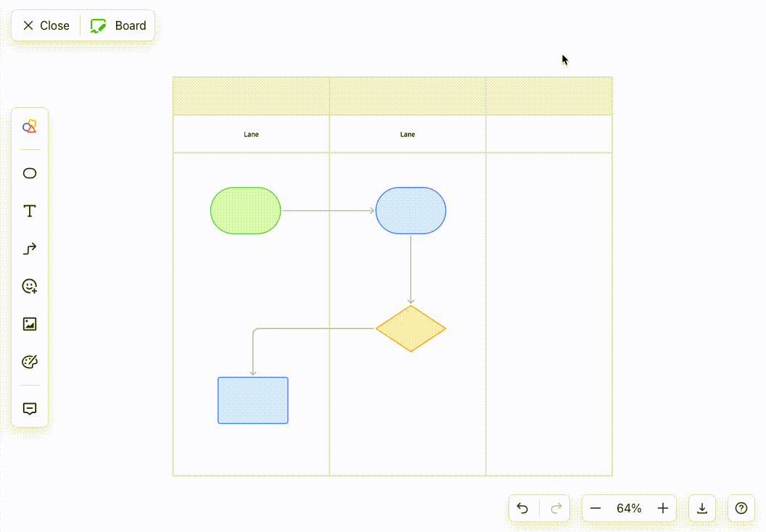766x532 pixels.
Task: Click the 64% zoom level indicator
Action: 629,508
